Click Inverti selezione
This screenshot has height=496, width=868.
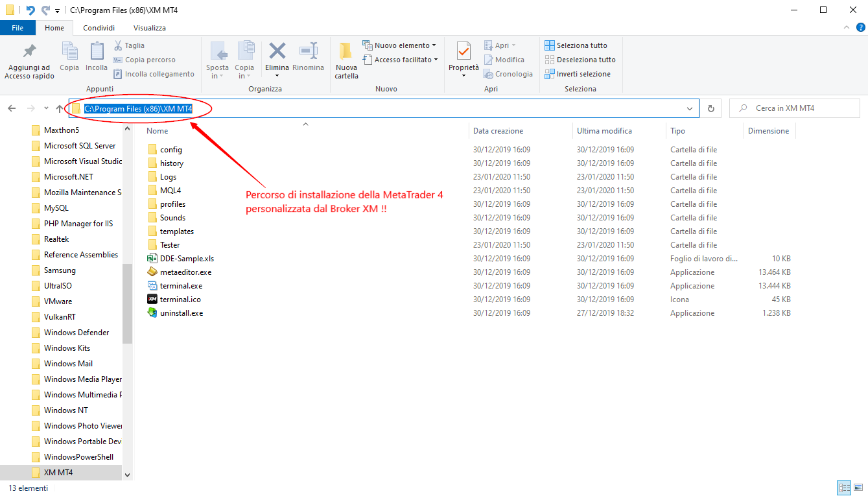click(x=578, y=74)
